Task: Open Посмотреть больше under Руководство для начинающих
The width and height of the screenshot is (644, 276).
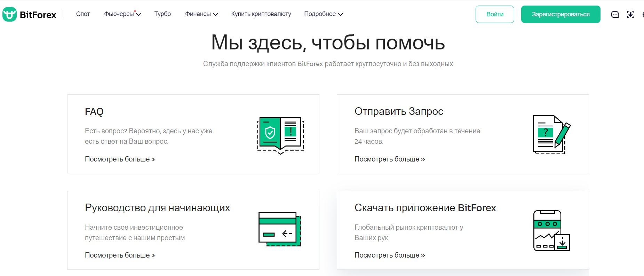Action: coord(120,255)
